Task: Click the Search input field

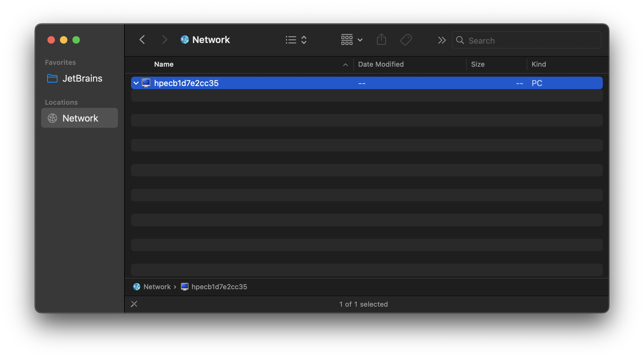Action: click(530, 41)
